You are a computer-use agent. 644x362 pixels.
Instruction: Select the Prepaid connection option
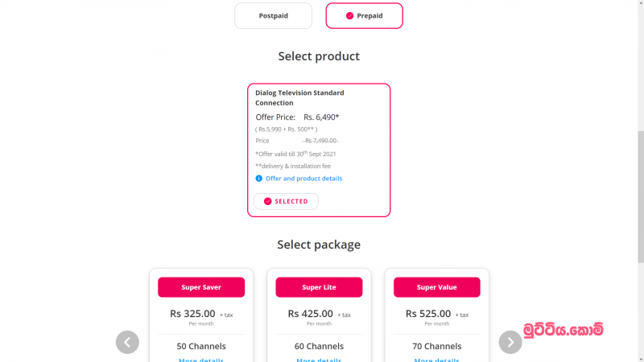[x=365, y=15]
